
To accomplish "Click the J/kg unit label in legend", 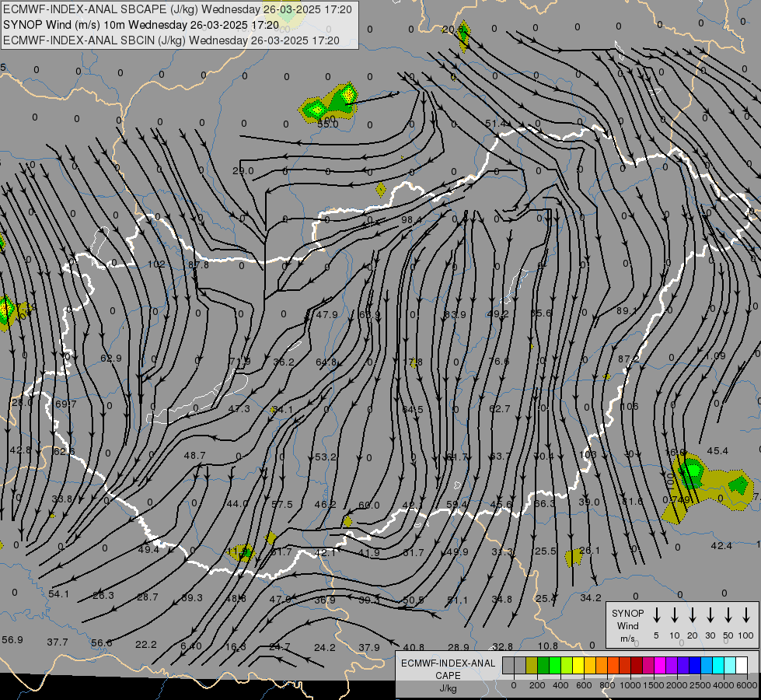I will coord(448,688).
